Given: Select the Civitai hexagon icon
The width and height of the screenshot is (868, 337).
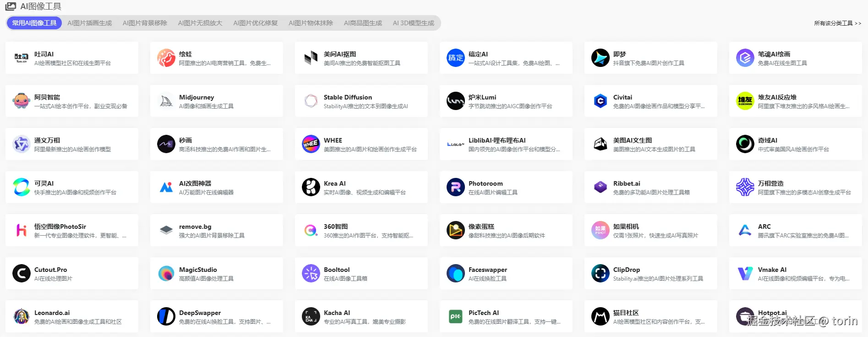Looking at the screenshot, I should (x=601, y=101).
